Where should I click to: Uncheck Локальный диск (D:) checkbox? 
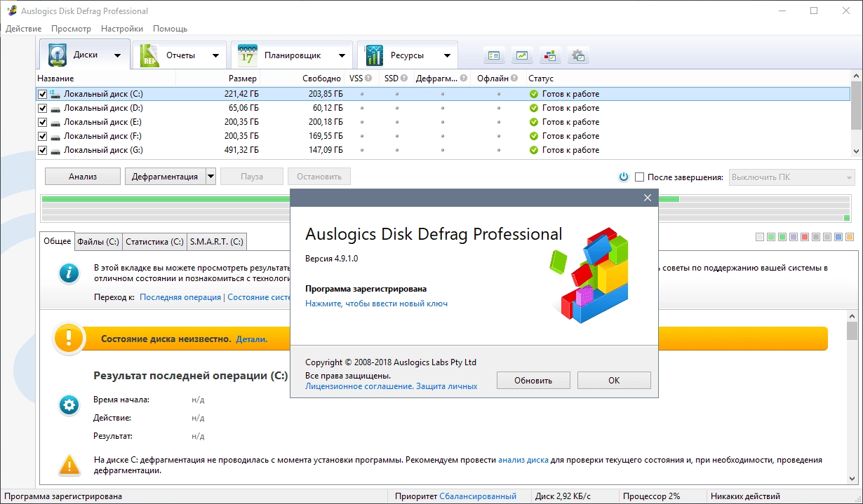point(42,108)
